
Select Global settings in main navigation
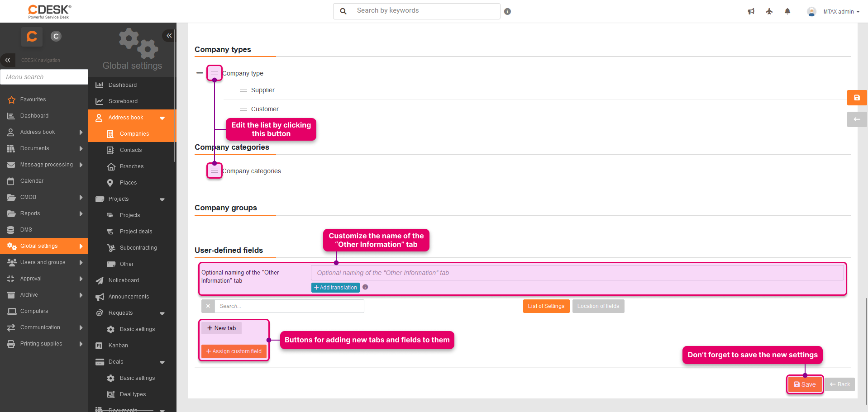[x=44, y=246]
